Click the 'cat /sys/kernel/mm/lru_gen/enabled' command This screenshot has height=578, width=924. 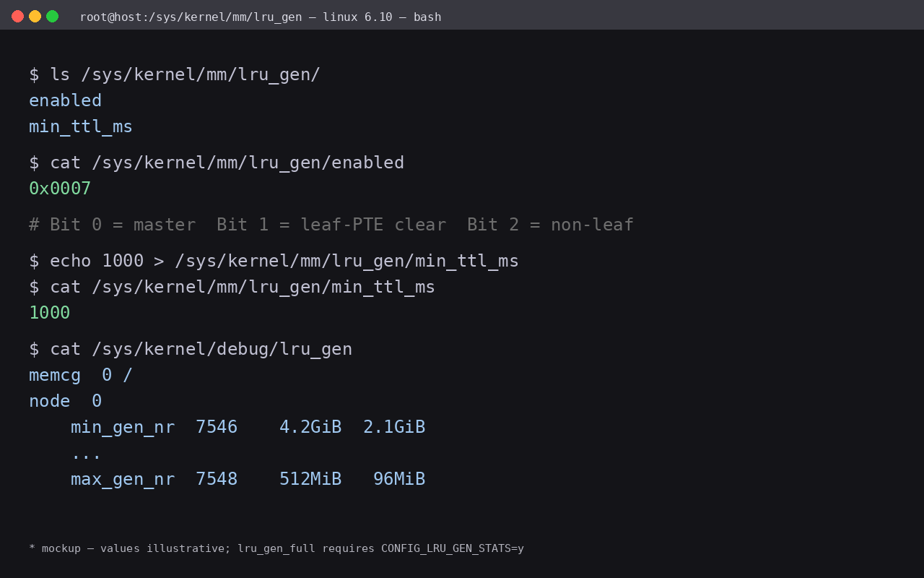[217, 163]
